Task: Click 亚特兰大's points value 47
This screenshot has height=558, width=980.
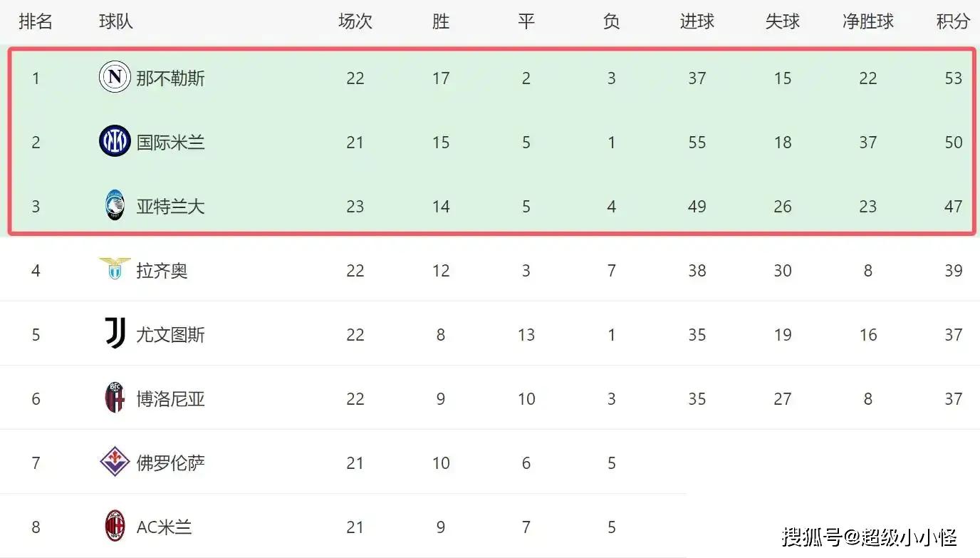Action: tap(953, 206)
